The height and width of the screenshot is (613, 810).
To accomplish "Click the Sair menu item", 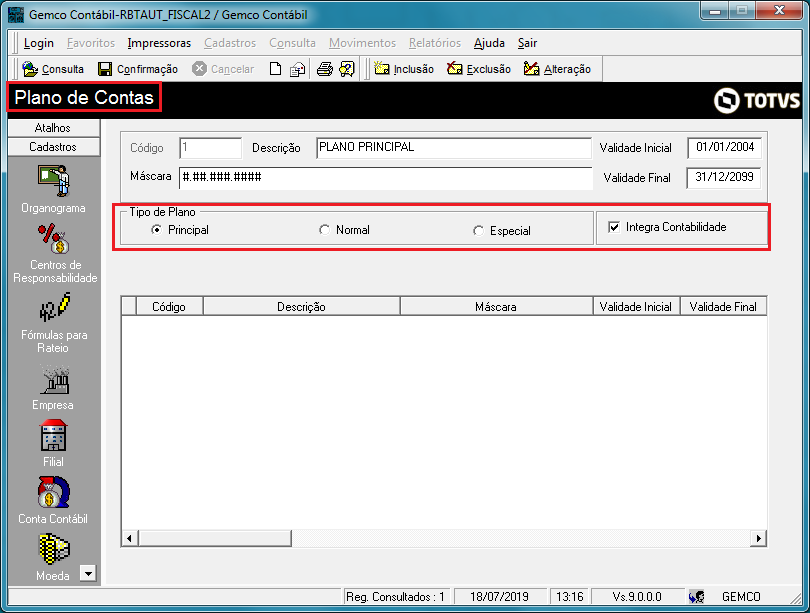I will [x=527, y=43].
